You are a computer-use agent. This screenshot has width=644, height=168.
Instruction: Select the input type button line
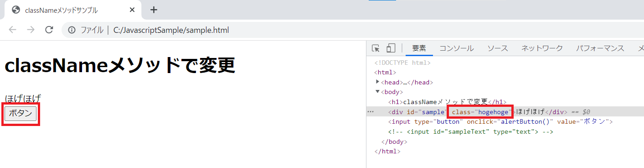pos(501,122)
